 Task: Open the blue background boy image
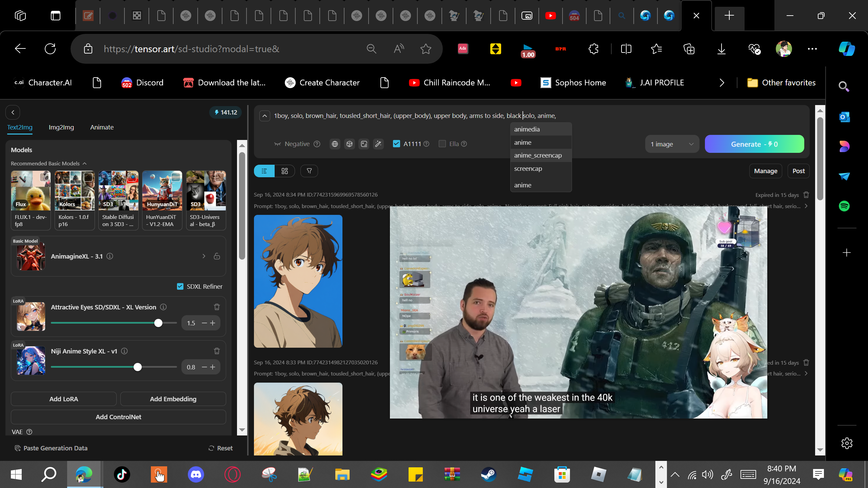pyautogui.click(x=298, y=281)
